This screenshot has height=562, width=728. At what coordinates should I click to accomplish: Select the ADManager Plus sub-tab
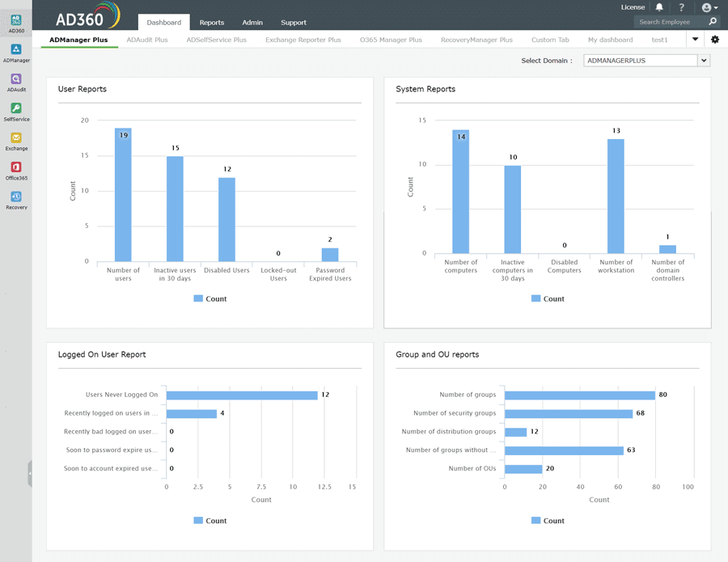coord(78,40)
